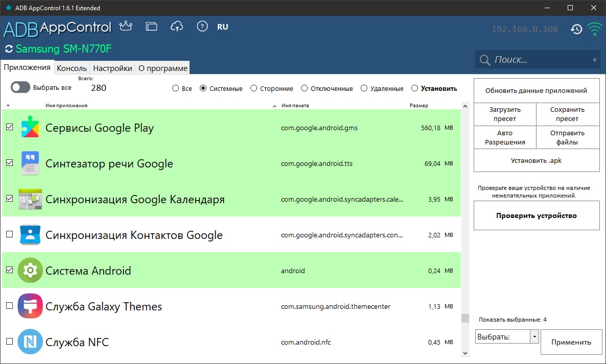
Task: Click the crown Extended version icon
Action: (126, 26)
